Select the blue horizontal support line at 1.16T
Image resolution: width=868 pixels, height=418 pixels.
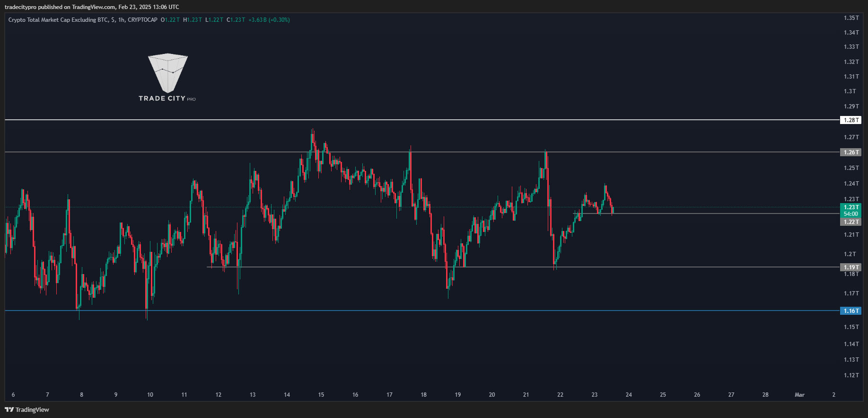[x=422, y=311]
